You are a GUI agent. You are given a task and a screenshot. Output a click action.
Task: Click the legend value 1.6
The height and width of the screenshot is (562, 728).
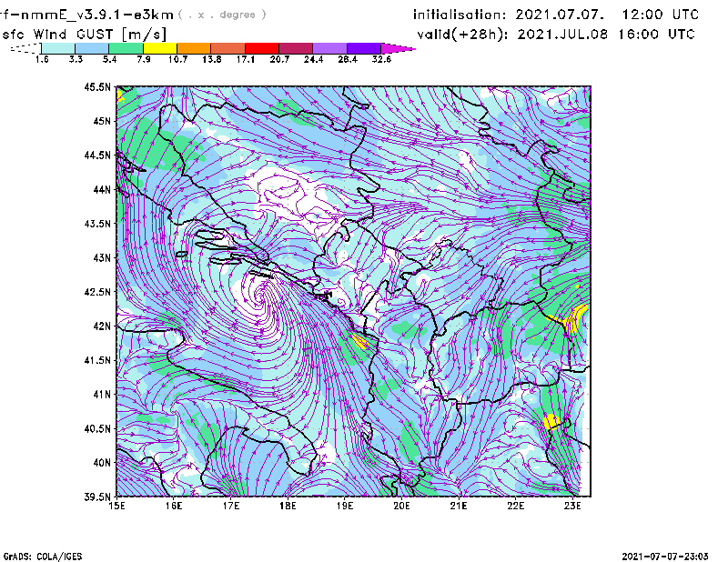point(42,59)
